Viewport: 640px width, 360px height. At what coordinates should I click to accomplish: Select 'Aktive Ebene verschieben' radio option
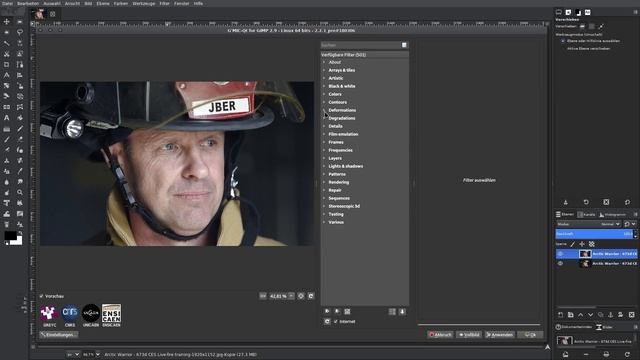coord(563,49)
